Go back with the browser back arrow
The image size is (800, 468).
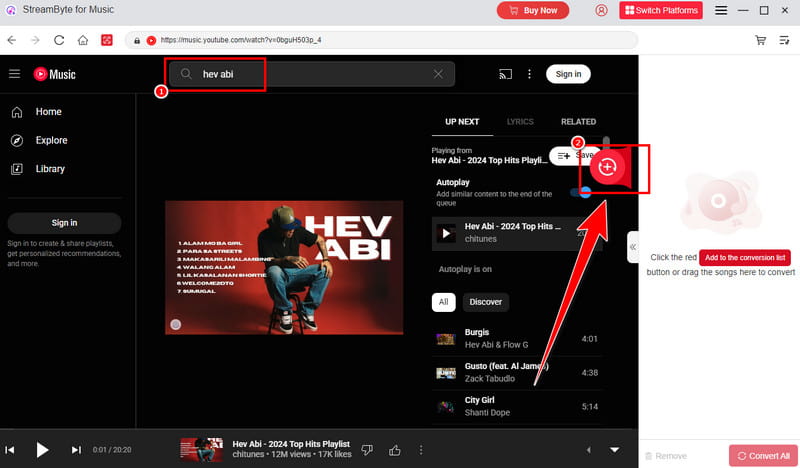click(x=12, y=40)
